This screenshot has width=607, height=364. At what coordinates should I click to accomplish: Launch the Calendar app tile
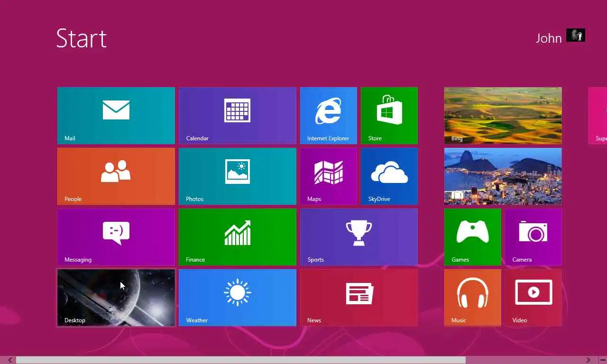point(238,116)
